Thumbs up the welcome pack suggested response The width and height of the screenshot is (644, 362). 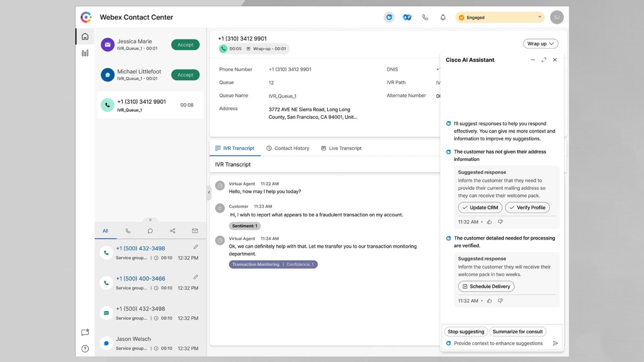tap(489, 301)
